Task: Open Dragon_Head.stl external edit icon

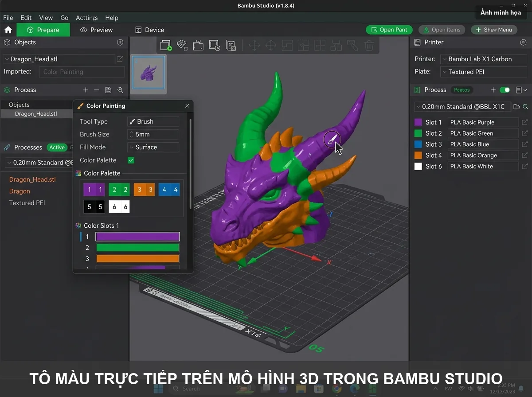Action: coord(120,59)
